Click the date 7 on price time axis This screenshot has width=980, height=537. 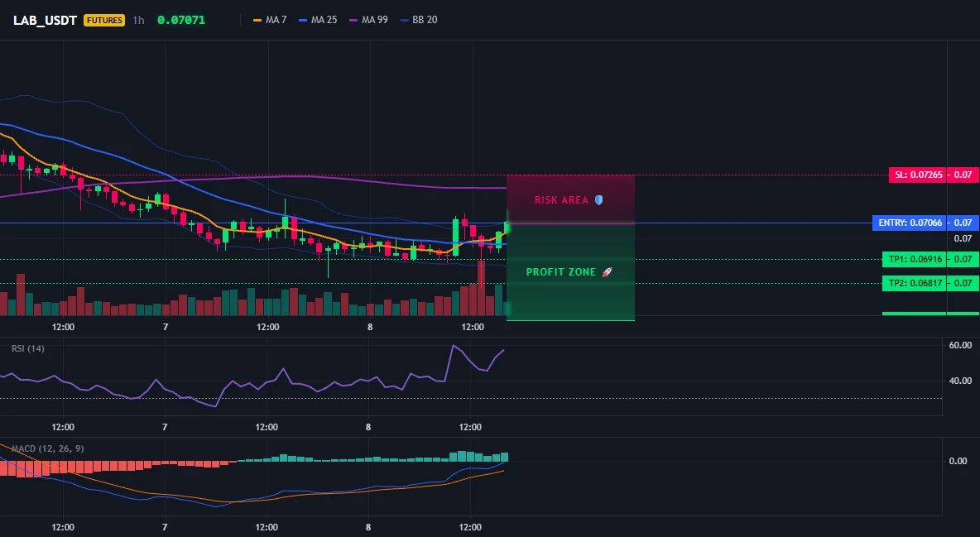(165, 327)
